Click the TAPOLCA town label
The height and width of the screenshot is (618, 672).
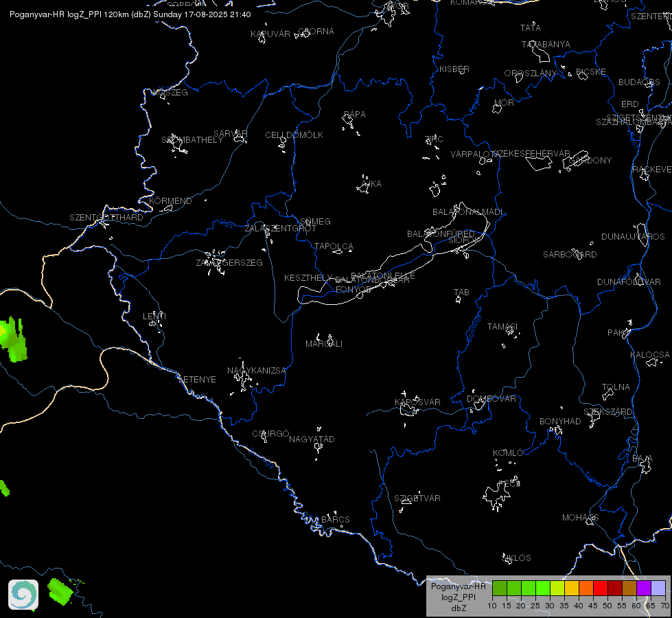point(334,247)
